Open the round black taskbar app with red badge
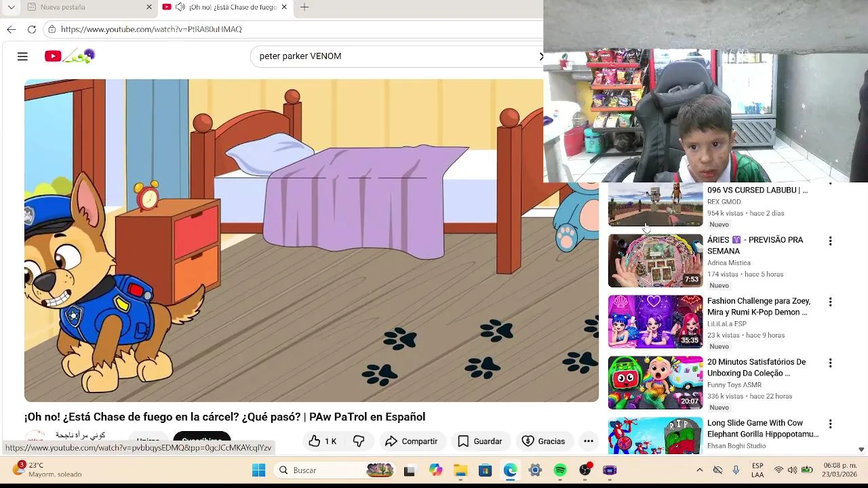This screenshot has height=488, width=868. coord(585,470)
